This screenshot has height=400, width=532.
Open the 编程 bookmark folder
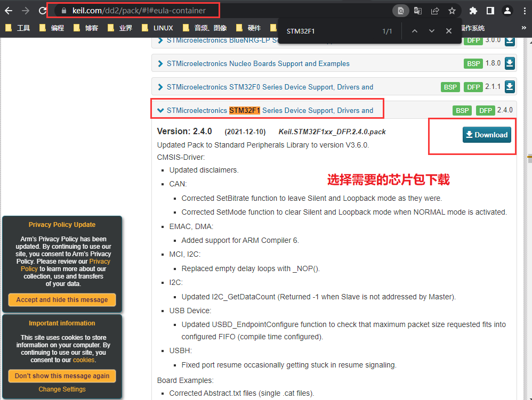52,28
